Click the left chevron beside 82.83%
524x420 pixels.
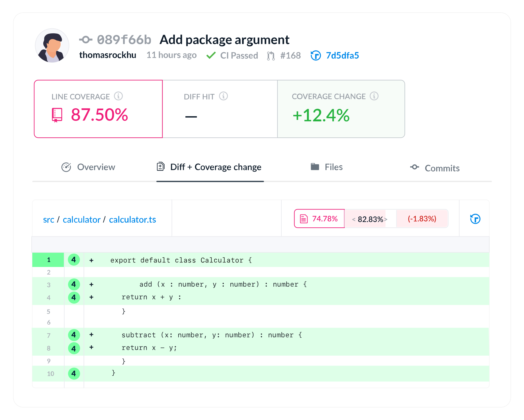pos(353,219)
